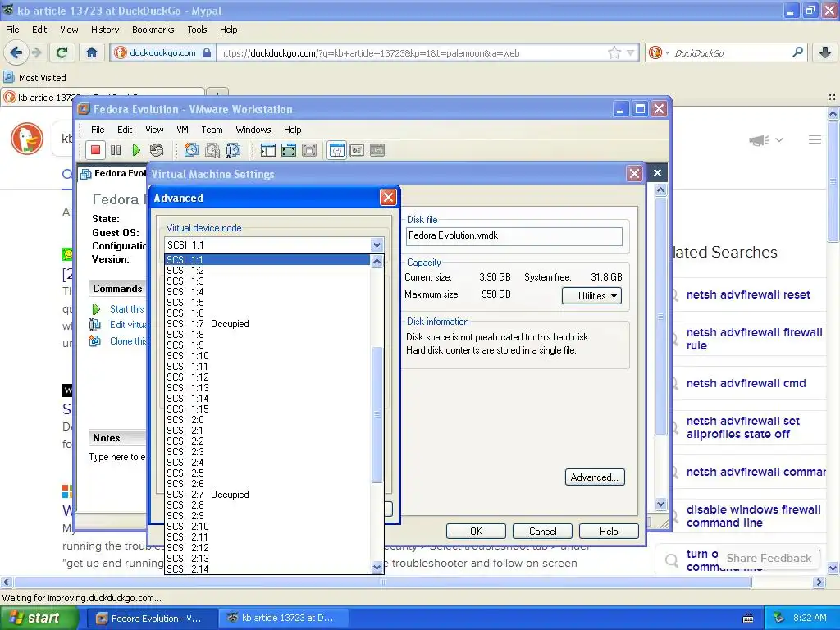Click the browser Forward arrow button
This screenshot has width=840, height=630.
(x=36, y=52)
